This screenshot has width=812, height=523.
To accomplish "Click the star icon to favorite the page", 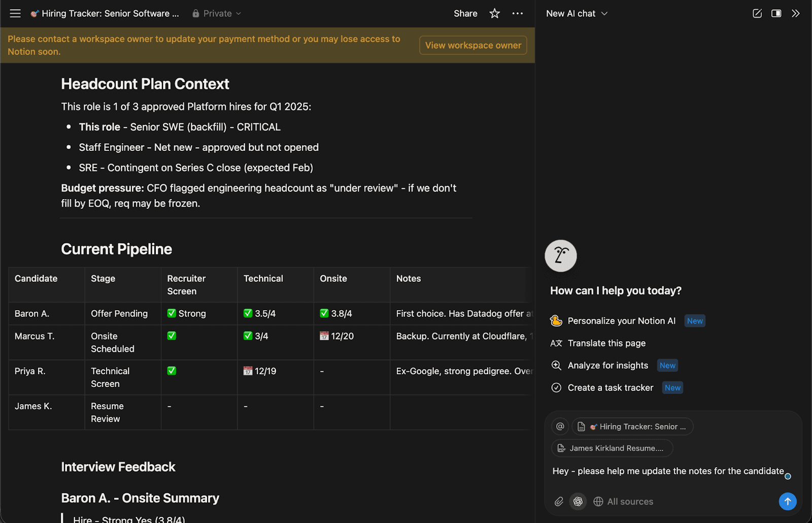I will pos(494,13).
